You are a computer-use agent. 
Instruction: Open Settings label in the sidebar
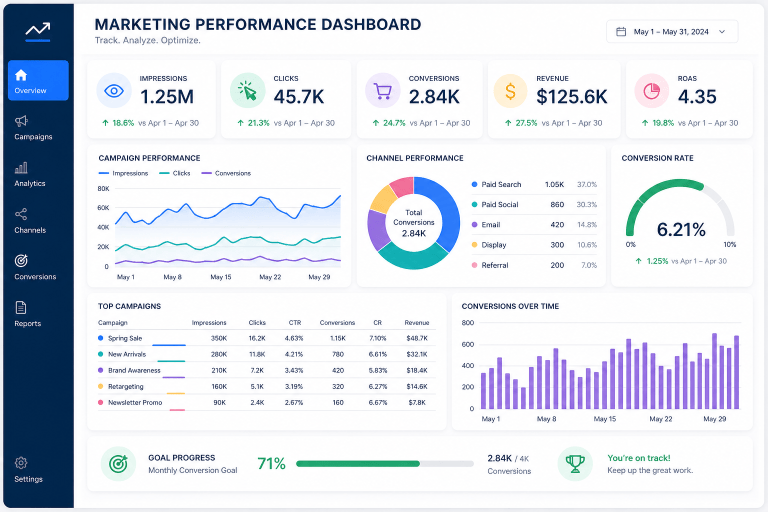28,479
